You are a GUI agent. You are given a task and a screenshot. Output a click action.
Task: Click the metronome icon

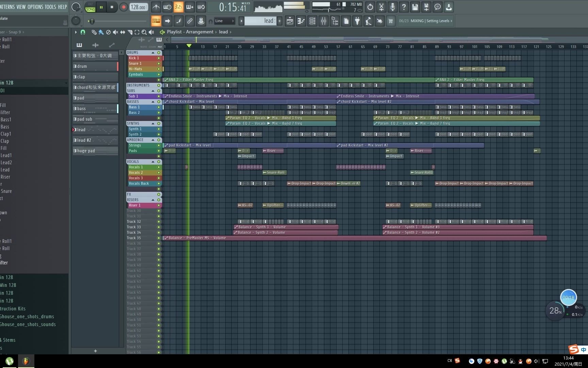[156, 7]
